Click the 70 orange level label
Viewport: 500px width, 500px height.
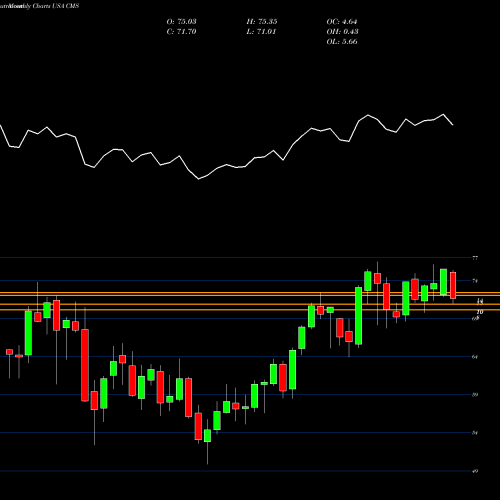(x=480, y=312)
